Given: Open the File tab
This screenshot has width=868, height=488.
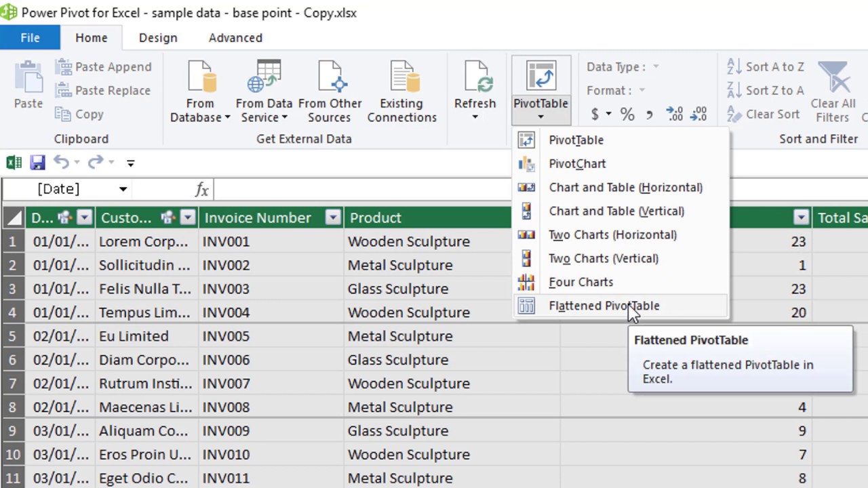Looking at the screenshot, I should pos(30,38).
